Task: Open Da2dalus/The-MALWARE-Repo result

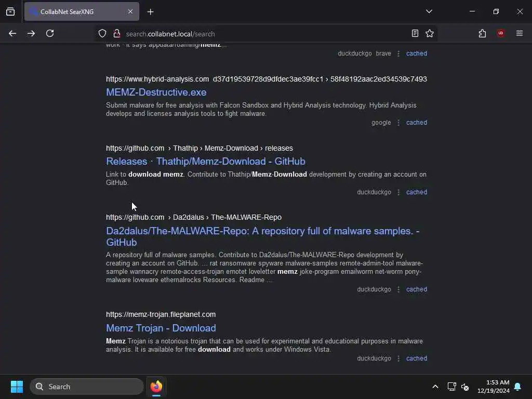Action: pos(262,236)
